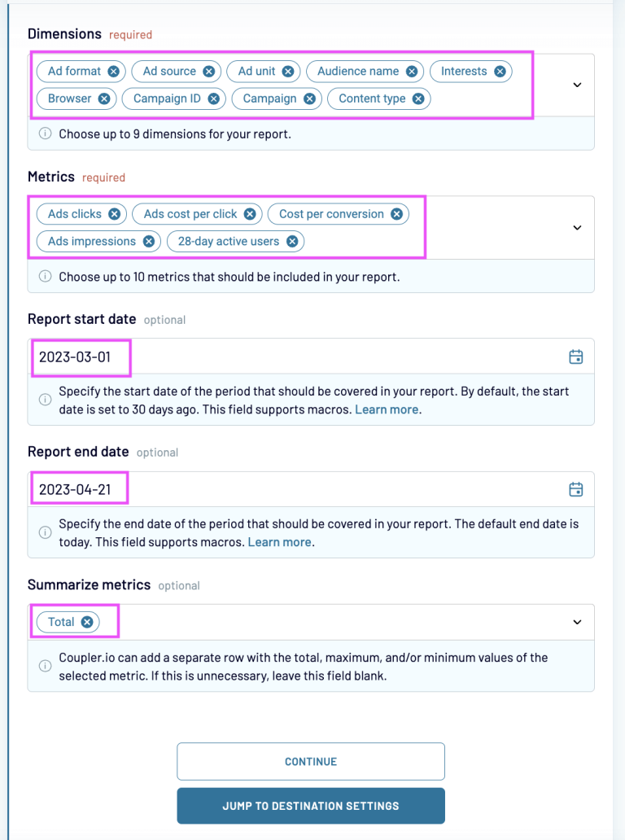Click the info icon under Dimensions

46,133
